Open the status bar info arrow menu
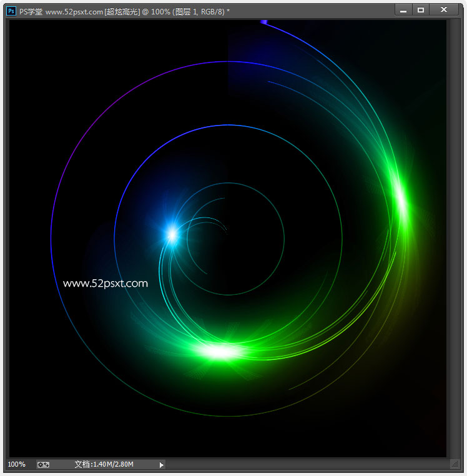The height and width of the screenshot is (476, 467). (x=162, y=465)
